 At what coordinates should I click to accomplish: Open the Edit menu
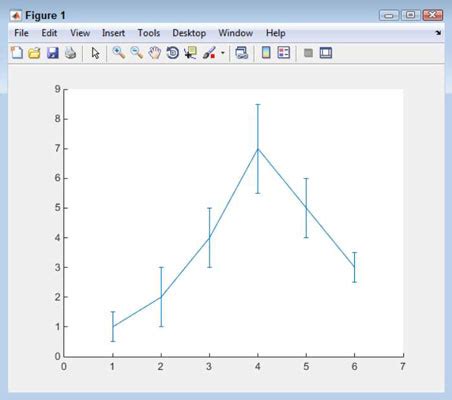coord(49,33)
